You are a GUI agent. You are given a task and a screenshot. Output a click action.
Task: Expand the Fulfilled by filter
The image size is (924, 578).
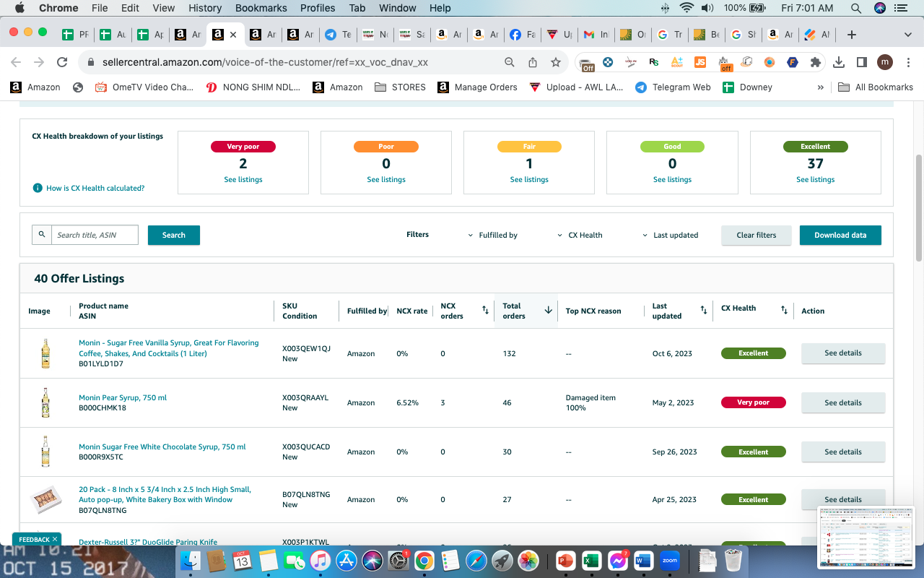click(493, 235)
